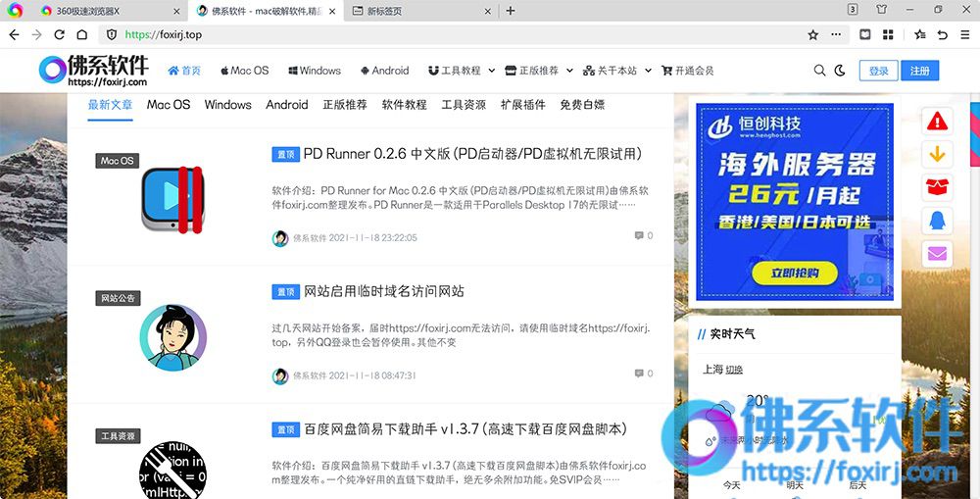Click the 360 browser logo icon

tap(15, 10)
